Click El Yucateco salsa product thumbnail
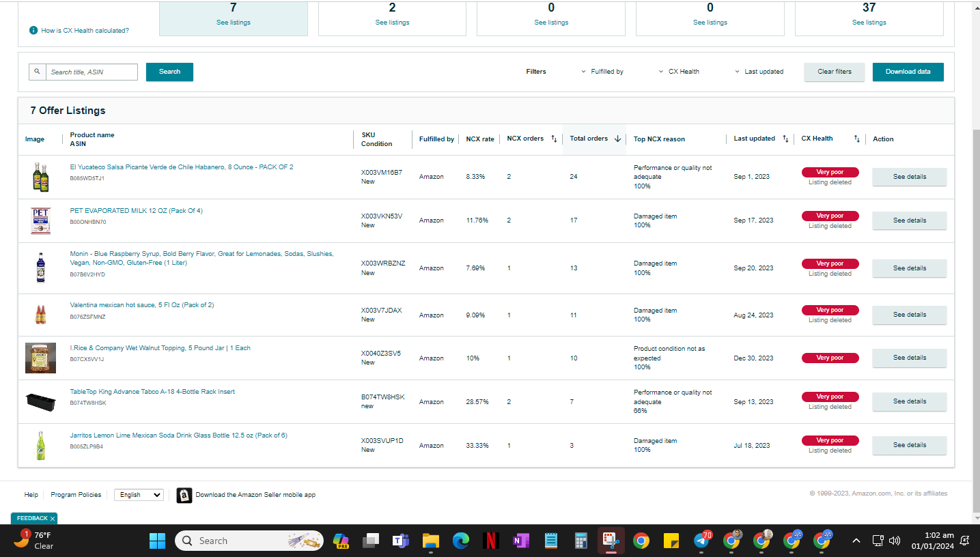Viewport: 980px width, 557px height. pos(41,177)
